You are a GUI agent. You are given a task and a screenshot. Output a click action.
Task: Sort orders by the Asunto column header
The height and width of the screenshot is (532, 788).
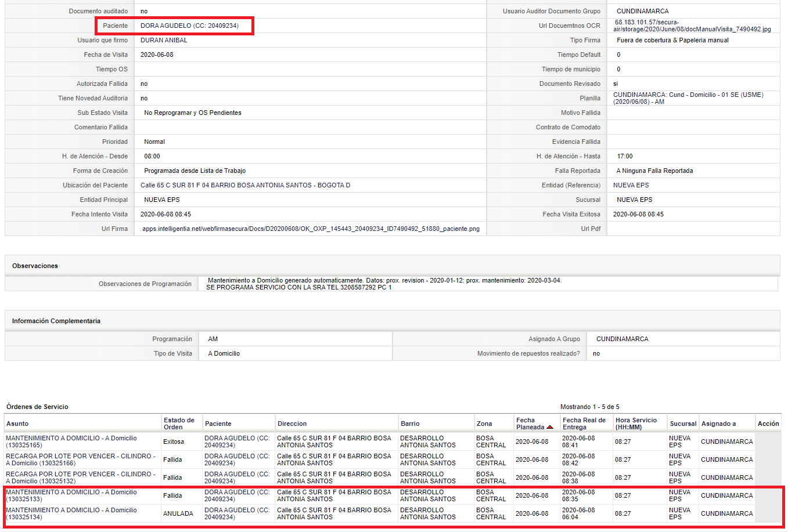click(x=17, y=424)
